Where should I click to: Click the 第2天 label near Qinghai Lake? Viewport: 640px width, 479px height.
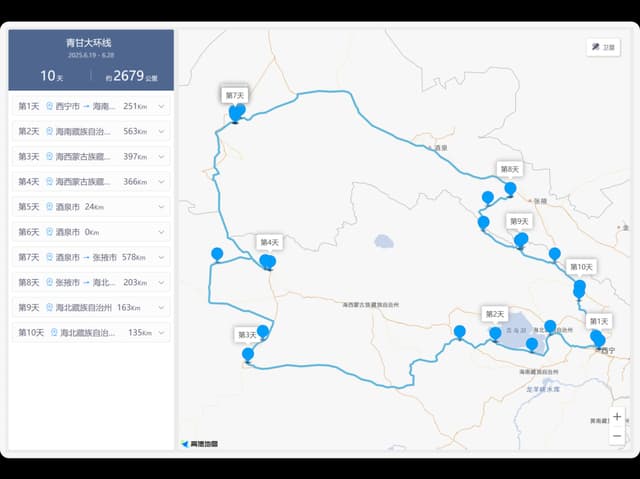point(495,314)
